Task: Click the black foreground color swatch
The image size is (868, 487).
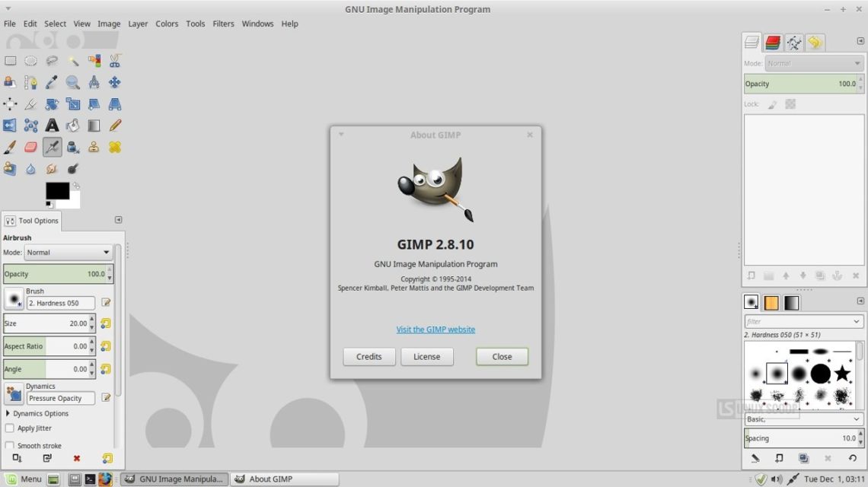Action: (x=57, y=190)
